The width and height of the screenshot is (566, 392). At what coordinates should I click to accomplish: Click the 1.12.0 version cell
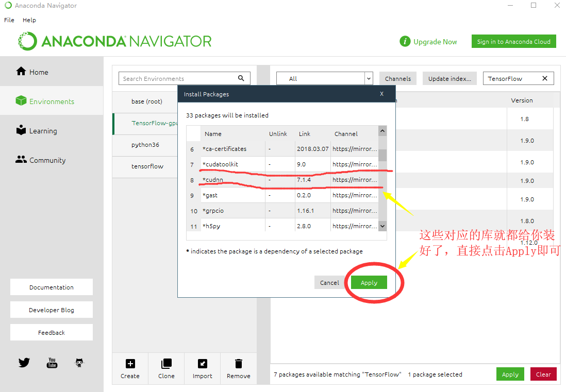pyautogui.click(x=529, y=243)
